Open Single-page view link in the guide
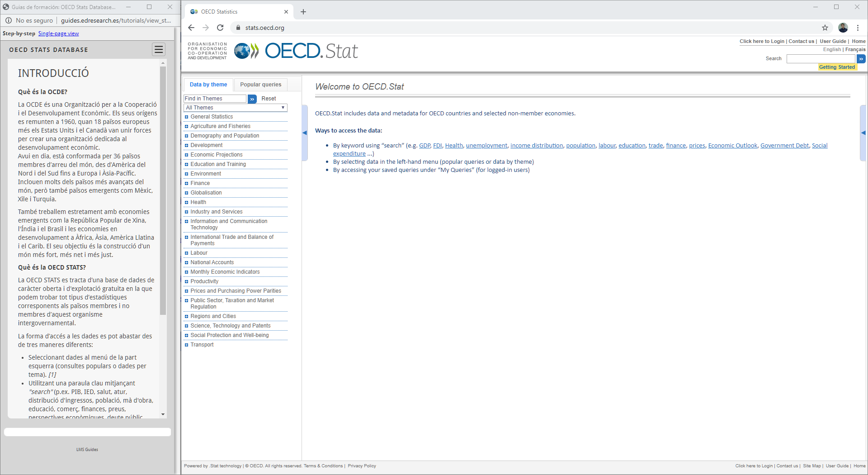Screen dimensions: 868x475 coord(58,33)
